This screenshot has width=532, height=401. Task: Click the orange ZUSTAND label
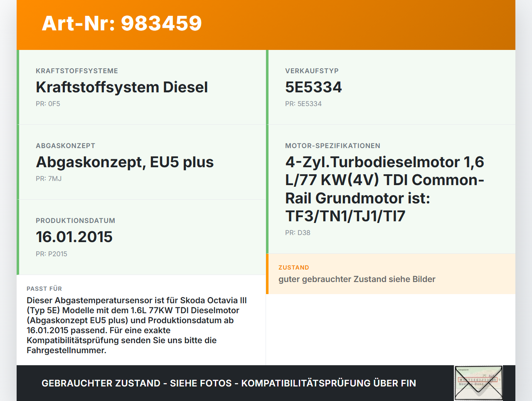[x=293, y=267]
